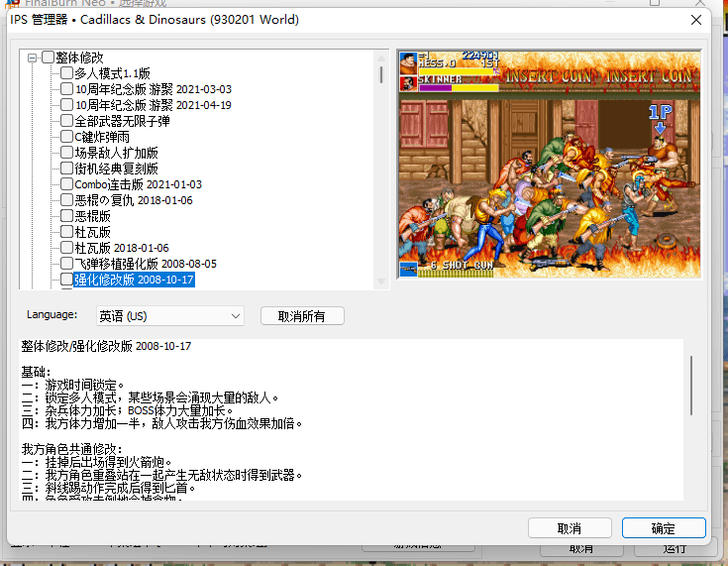Collapse the 整体修改 tree node
The height and width of the screenshot is (566, 728).
tap(32, 58)
